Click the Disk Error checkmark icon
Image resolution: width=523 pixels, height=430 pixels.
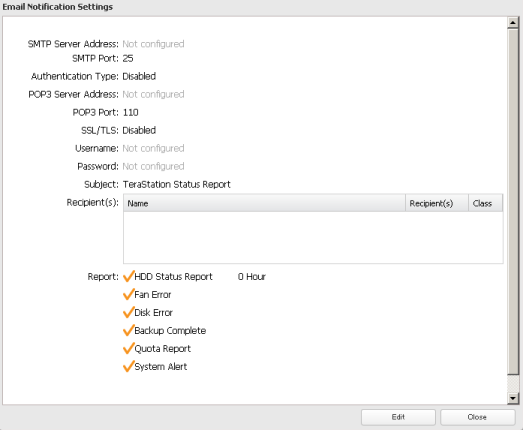pos(128,312)
